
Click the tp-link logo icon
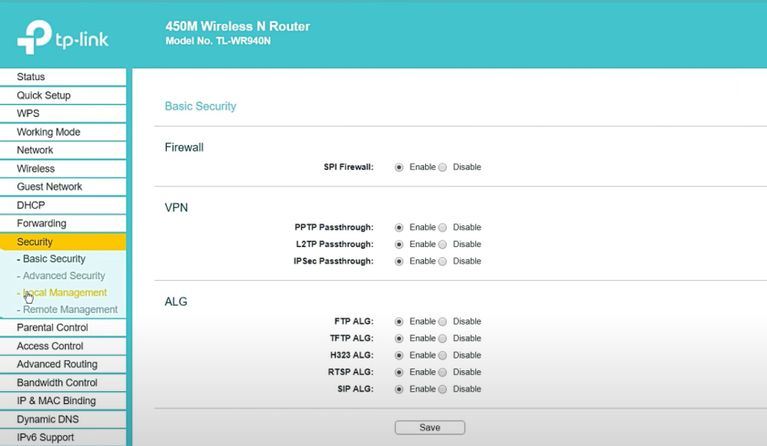[x=32, y=39]
